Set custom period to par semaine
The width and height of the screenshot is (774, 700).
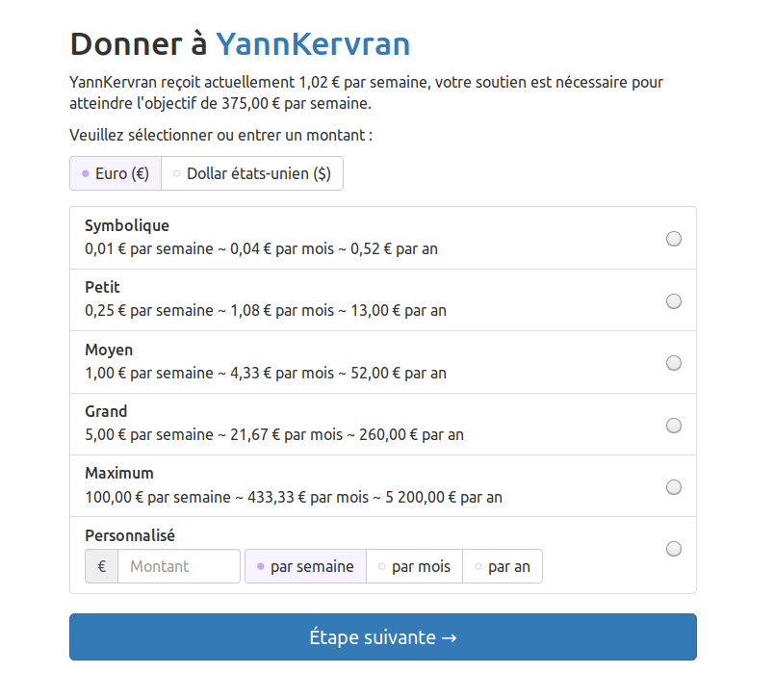click(x=305, y=566)
